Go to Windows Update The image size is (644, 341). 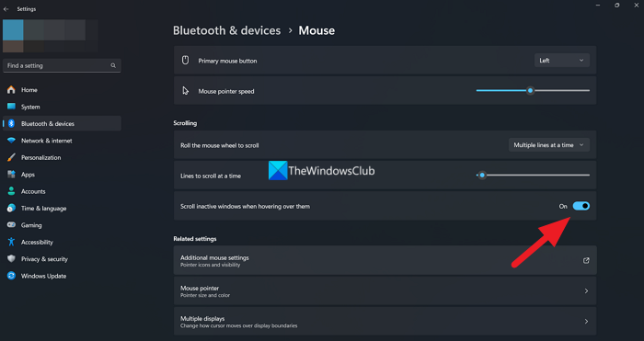coord(62,276)
